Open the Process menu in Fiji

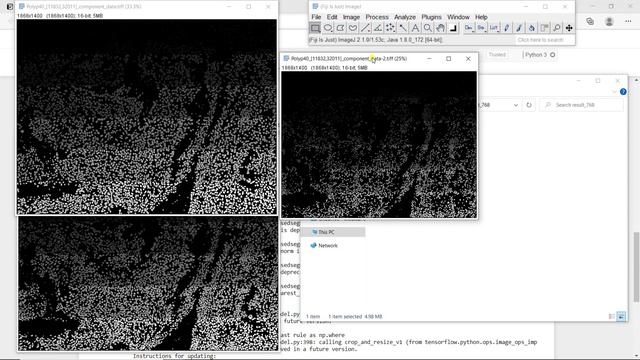tap(377, 17)
